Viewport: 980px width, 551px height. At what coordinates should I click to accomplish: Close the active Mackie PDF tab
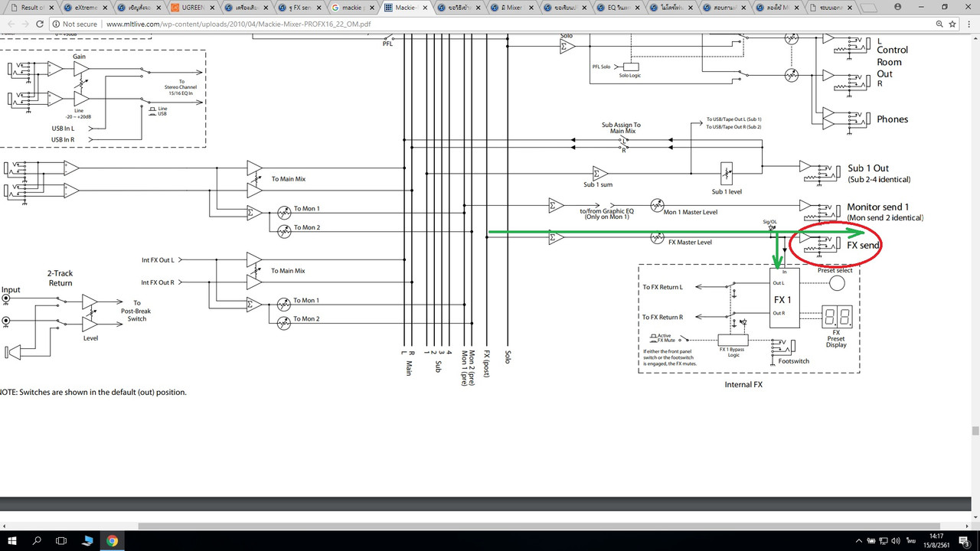[x=426, y=8]
